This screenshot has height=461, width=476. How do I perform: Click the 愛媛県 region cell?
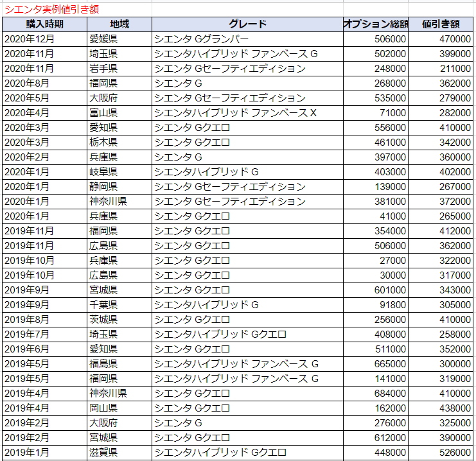119,39
